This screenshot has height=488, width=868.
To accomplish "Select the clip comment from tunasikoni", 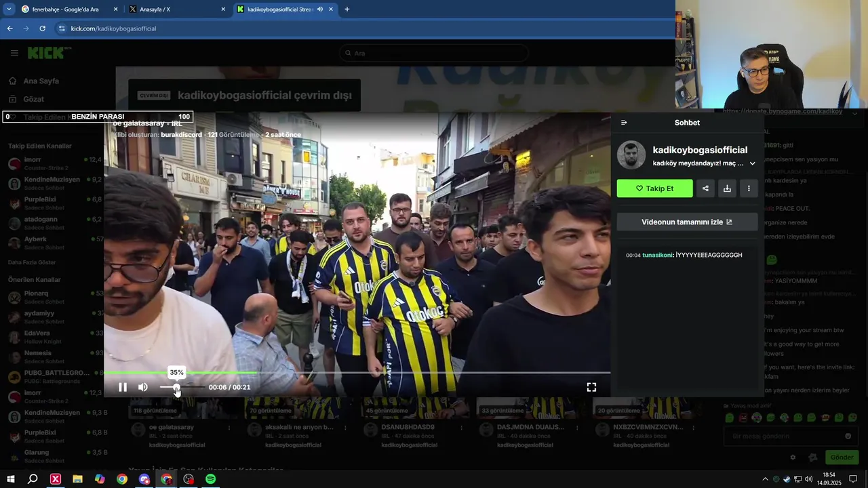I will coord(684,255).
